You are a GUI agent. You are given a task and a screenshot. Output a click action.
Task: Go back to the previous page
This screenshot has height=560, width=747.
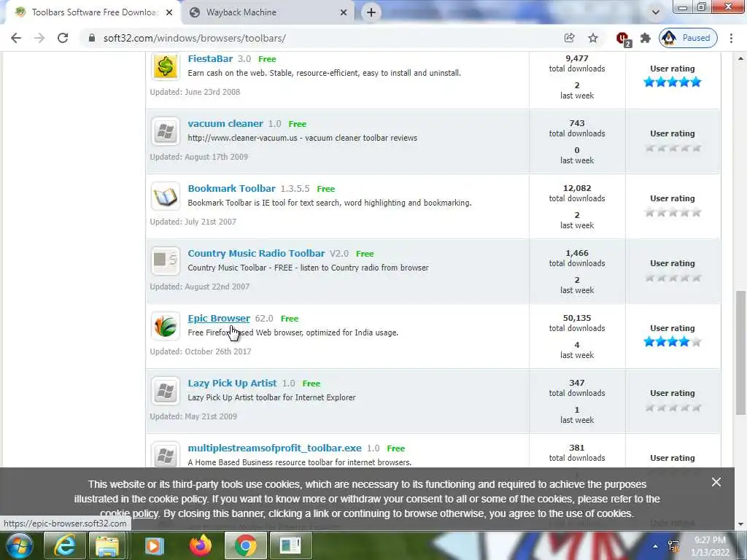click(x=16, y=38)
